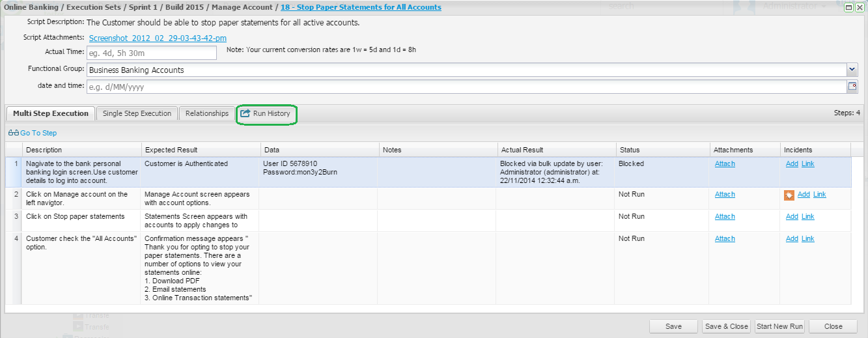Click Attach link for step 1
This screenshot has height=338, width=868.
pos(725,164)
